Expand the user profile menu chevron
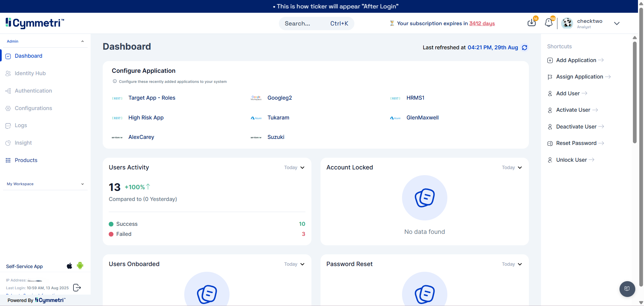This screenshot has width=644, height=306. (x=616, y=23)
